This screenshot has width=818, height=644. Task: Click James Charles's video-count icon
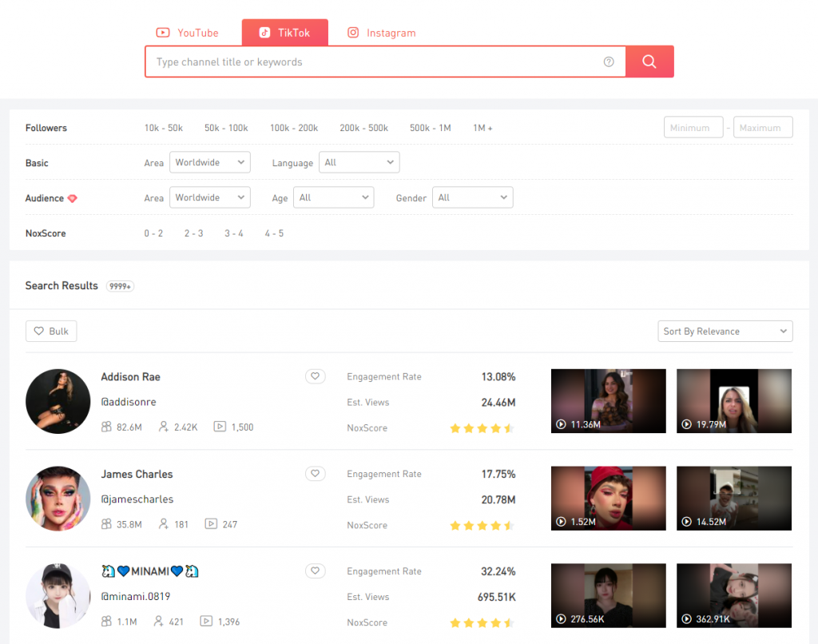tap(211, 524)
